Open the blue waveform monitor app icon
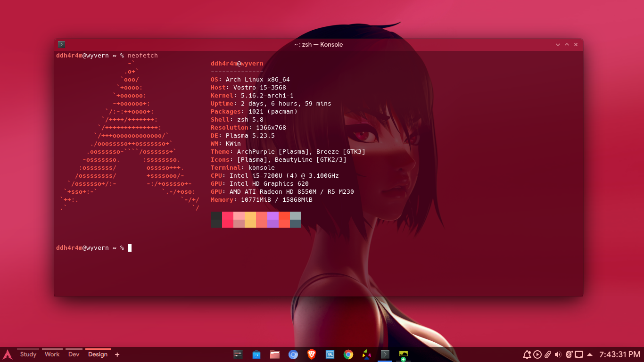 [330, 354]
